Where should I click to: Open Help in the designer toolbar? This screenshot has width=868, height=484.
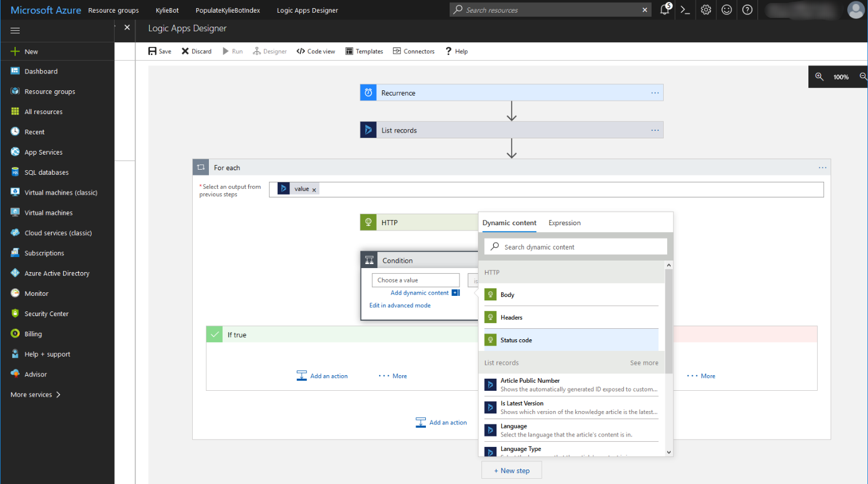[457, 52]
